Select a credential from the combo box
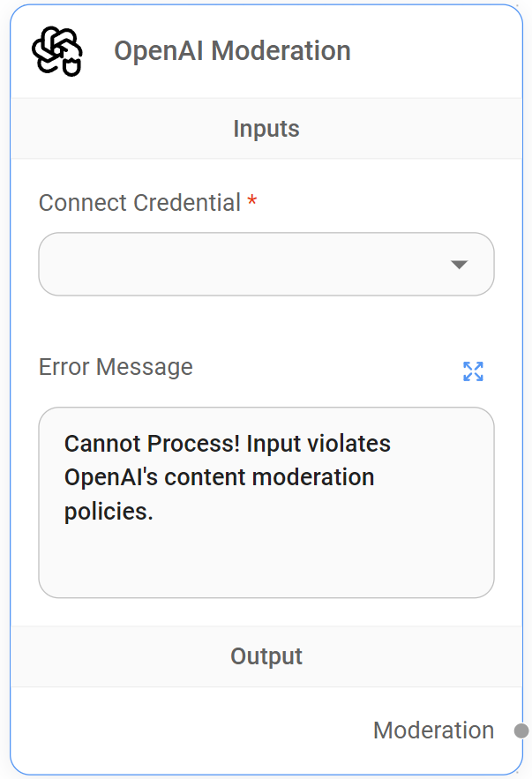The image size is (532, 779). (266, 264)
